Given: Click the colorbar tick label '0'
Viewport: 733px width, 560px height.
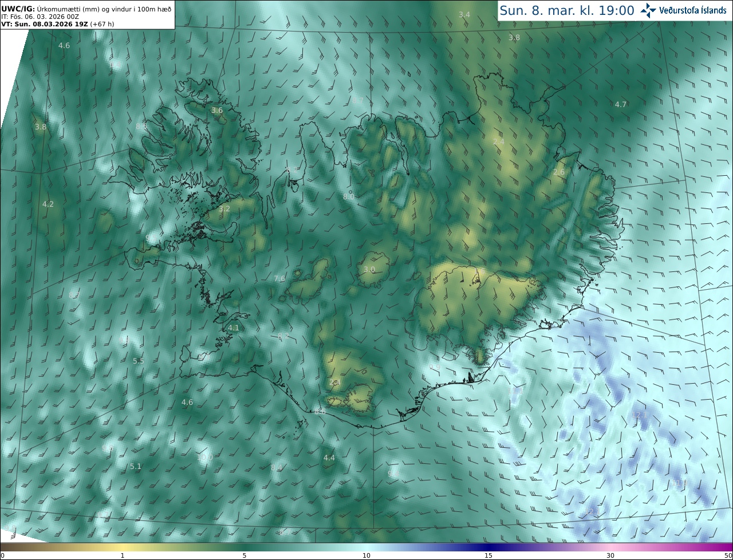Looking at the screenshot, I should [2, 555].
